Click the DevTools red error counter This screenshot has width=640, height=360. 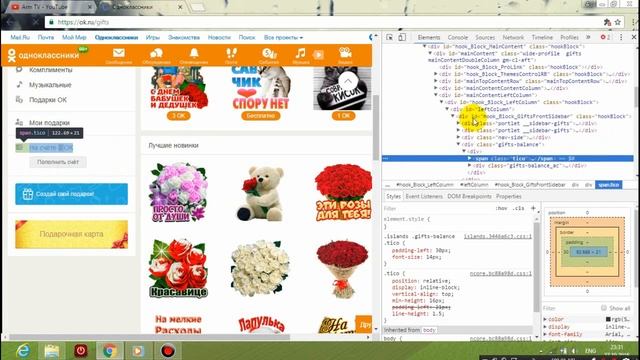[x=605, y=37]
